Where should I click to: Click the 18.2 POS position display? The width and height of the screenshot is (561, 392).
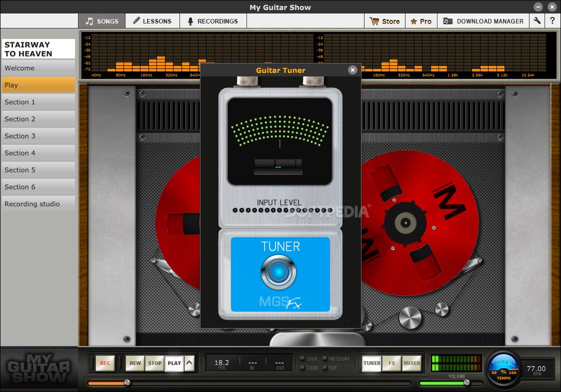(x=222, y=364)
